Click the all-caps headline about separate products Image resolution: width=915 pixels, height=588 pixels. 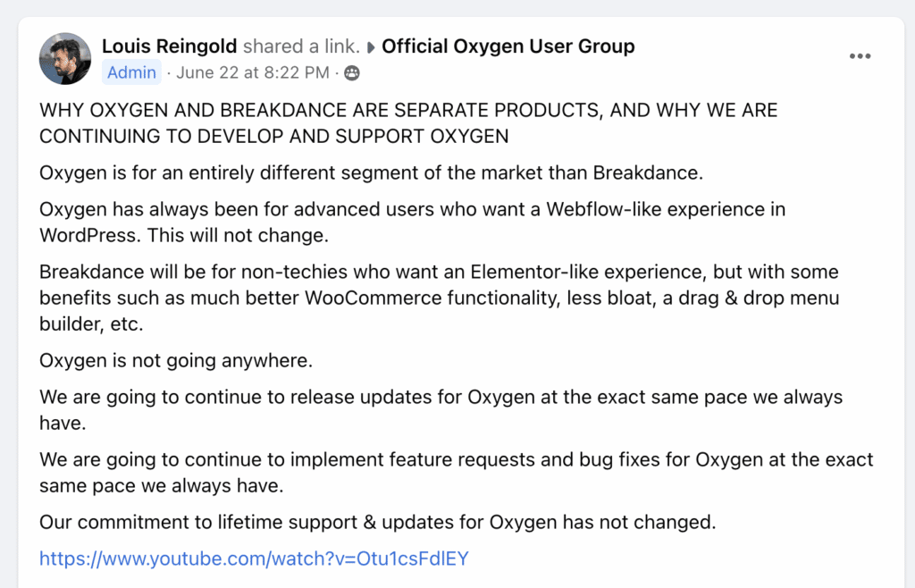click(408, 123)
